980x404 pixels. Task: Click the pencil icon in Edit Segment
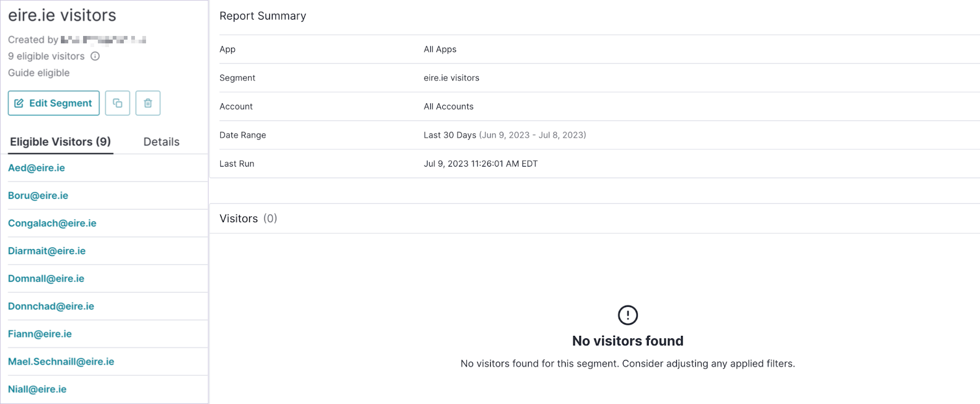click(19, 103)
